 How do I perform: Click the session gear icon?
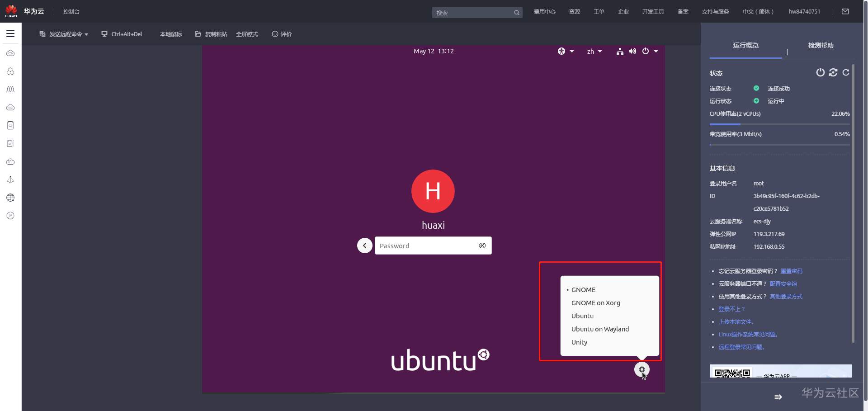(642, 369)
